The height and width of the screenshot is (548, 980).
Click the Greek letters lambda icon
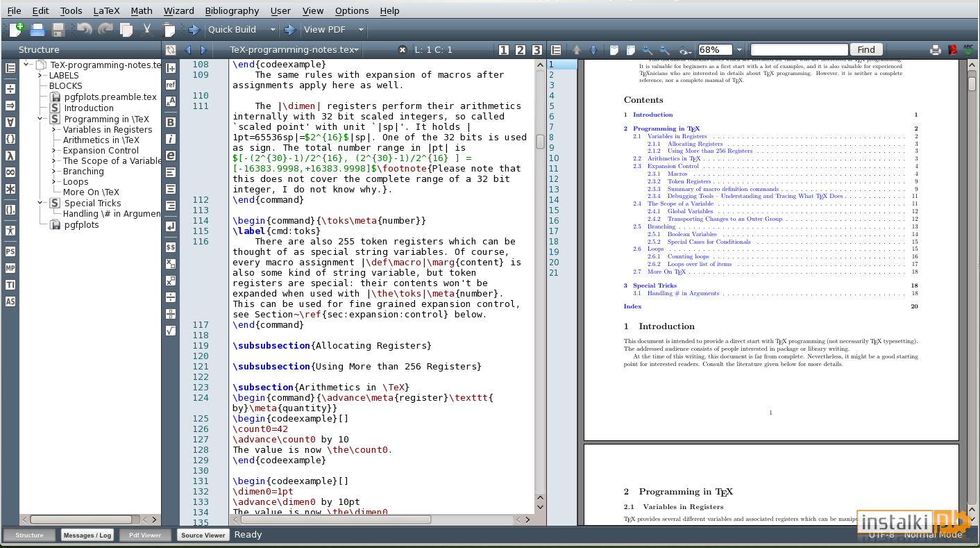click(x=10, y=155)
